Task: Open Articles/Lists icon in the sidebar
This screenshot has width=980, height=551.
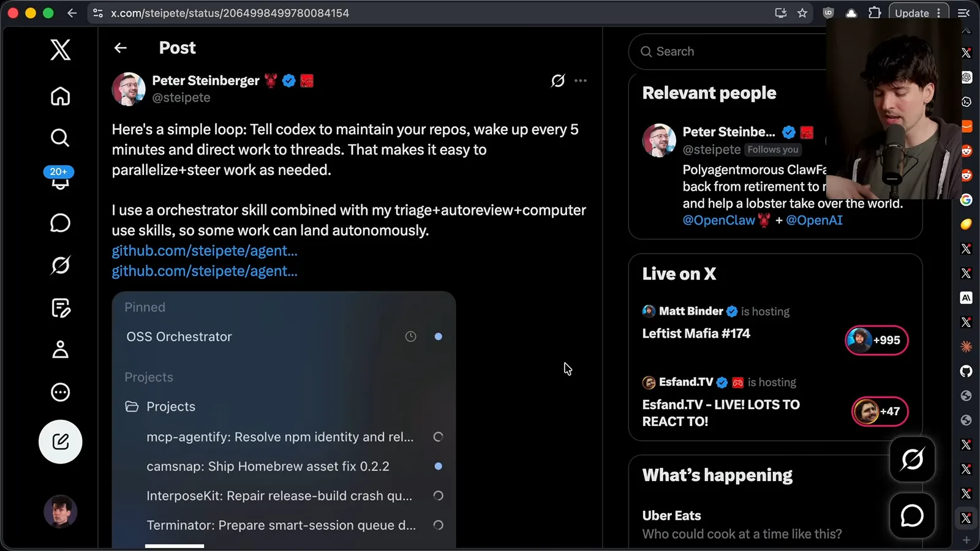Action: 60,307
